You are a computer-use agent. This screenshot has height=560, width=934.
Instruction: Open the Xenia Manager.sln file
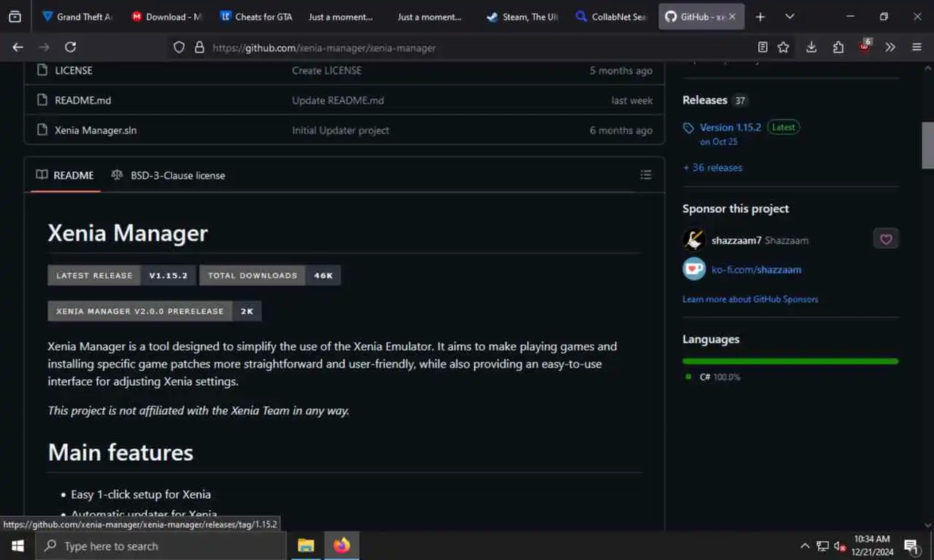pyautogui.click(x=96, y=130)
